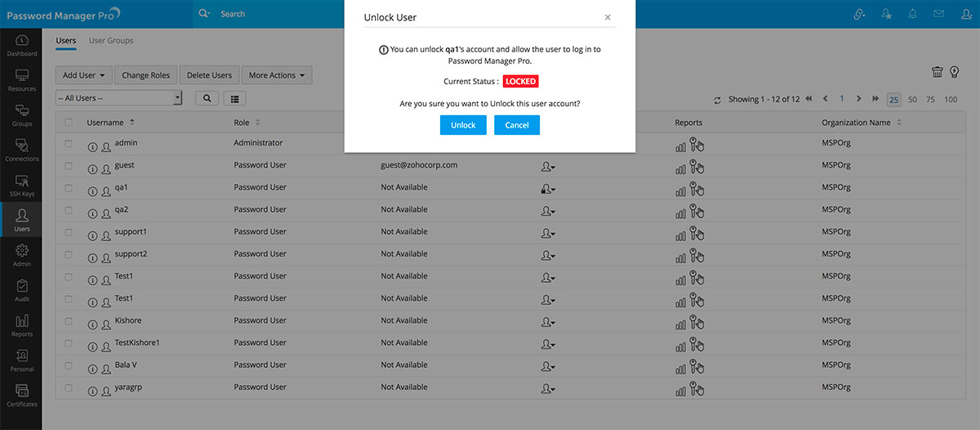This screenshot has width=980, height=430.
Task: Open the locked user action dropdown for qa1
Action: [x=547, y=189]
